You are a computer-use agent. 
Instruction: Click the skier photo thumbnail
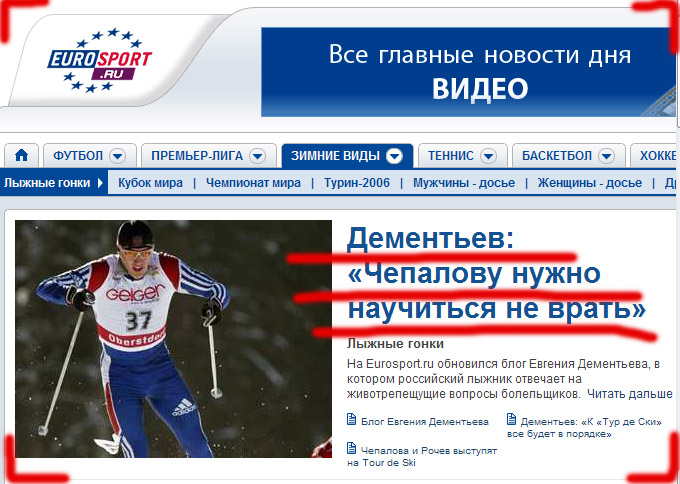pos(173,339)
